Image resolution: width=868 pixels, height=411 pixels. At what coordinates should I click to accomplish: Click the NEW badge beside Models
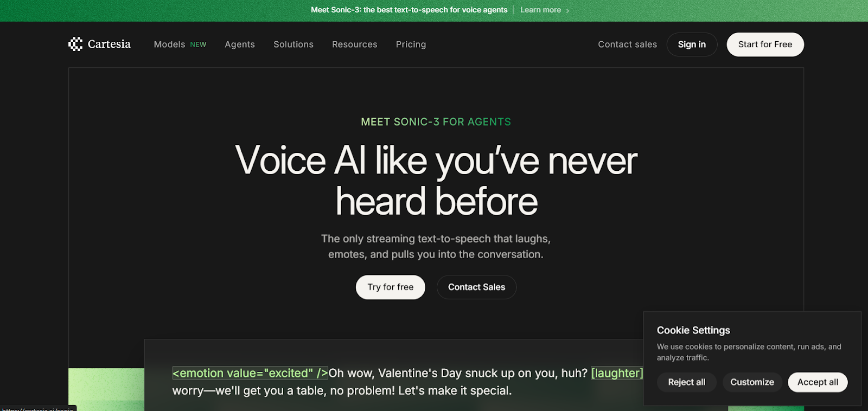point(198,44)
